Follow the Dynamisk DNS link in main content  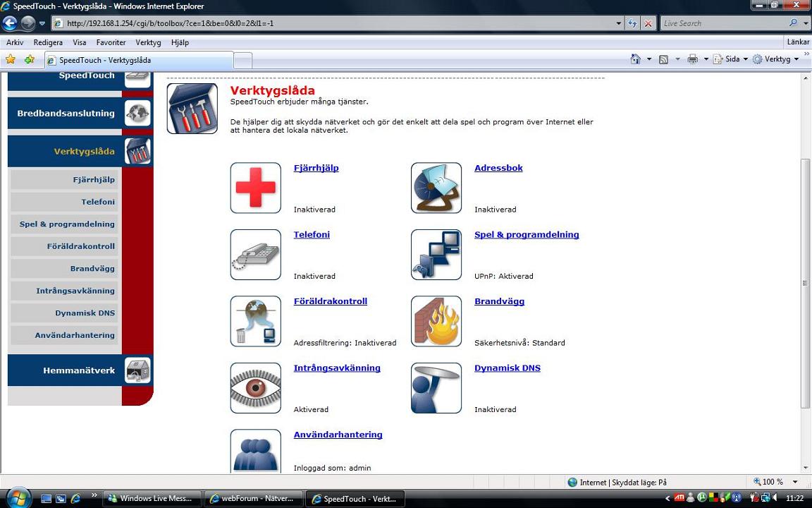(x=508, y=368)
